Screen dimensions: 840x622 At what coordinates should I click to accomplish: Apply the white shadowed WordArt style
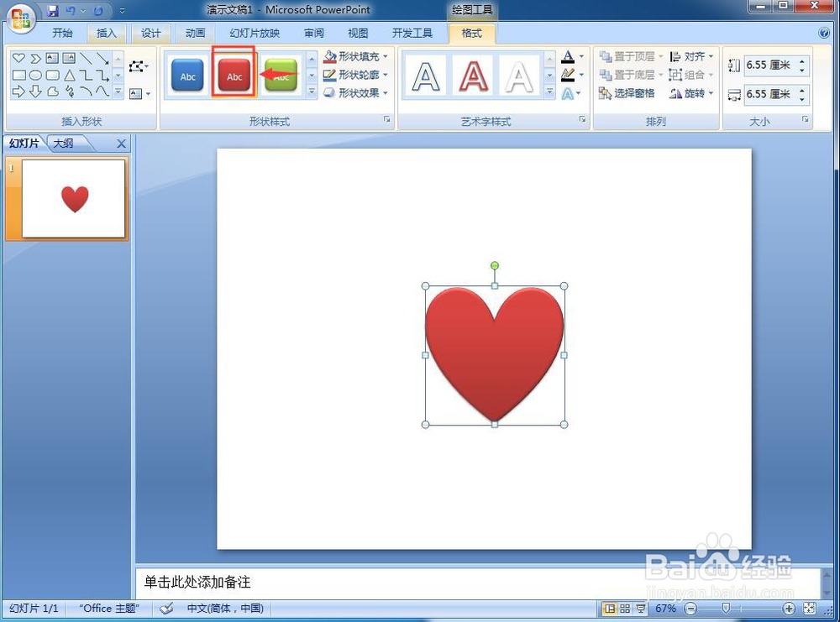(519, 76)
